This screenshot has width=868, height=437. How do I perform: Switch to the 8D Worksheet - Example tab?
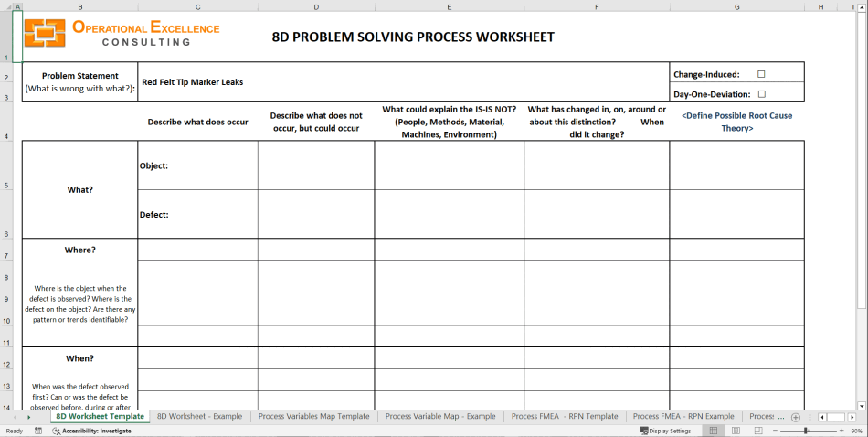pyautogui.click(x=200, y=416)
